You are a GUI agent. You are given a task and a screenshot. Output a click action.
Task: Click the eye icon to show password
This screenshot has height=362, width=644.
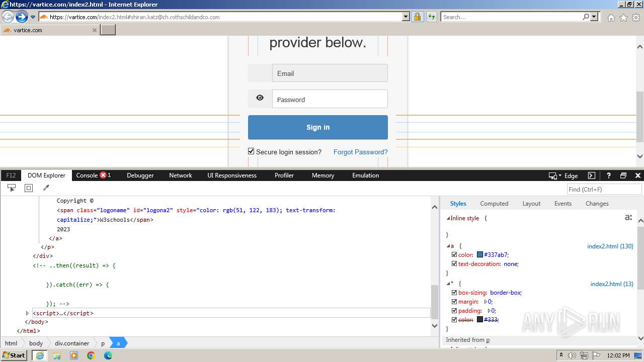(260, 98)
